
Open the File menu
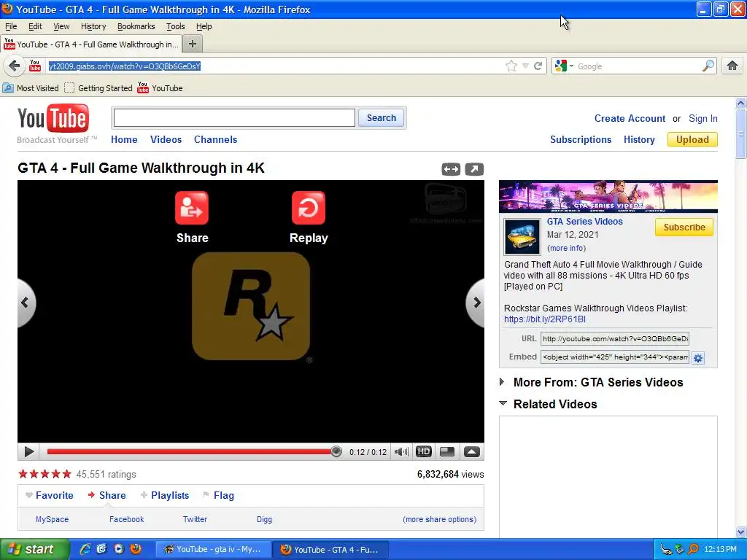click(x=11, y=26)
